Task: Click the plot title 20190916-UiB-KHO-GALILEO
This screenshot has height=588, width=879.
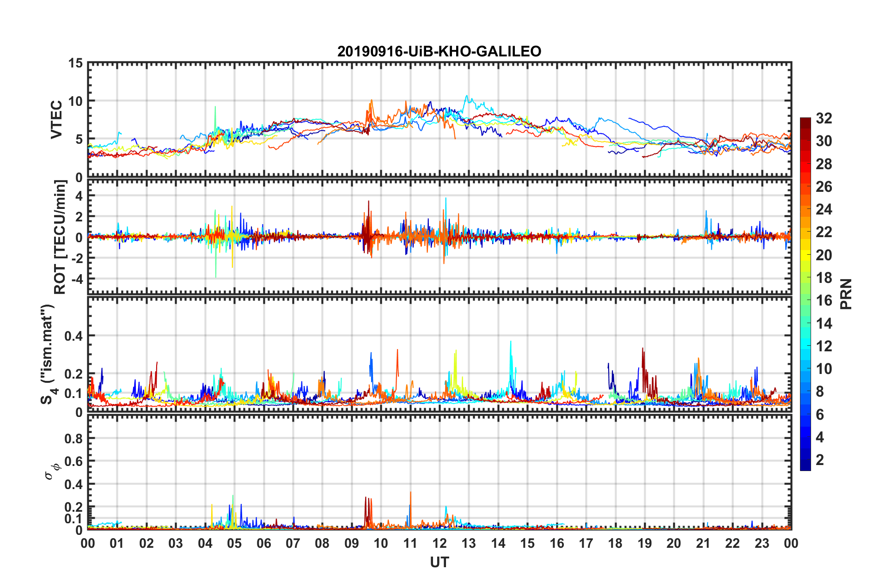Action: click(439, 51)
